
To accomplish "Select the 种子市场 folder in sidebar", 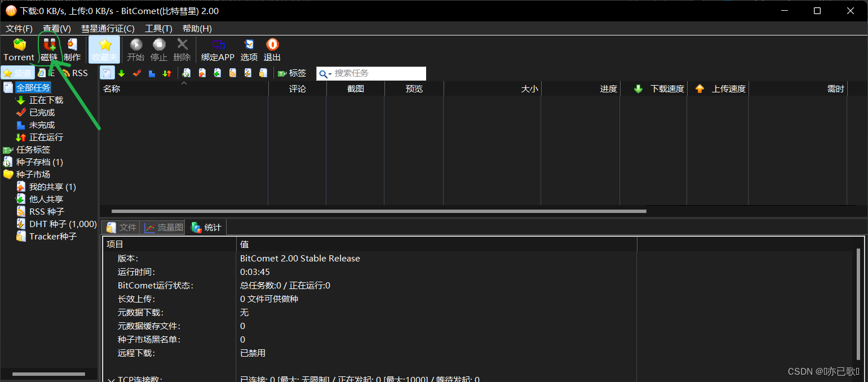I will tap(33, 174).
